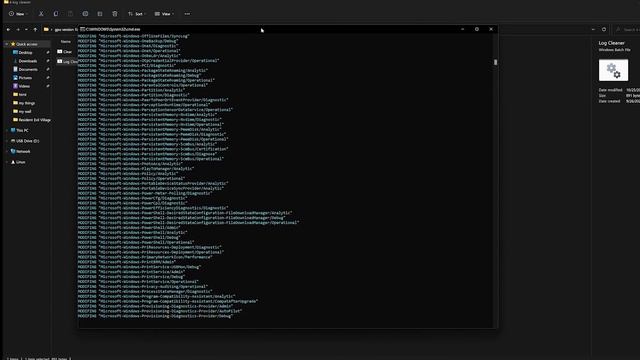Go up one folder level arrow

tap(35, 29)
